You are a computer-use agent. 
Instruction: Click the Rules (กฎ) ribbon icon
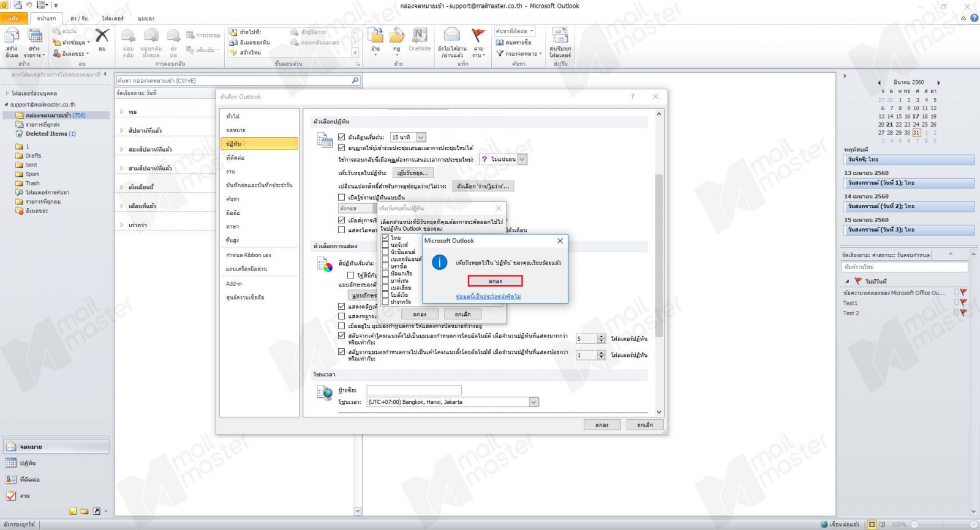(x=397, y=35)
